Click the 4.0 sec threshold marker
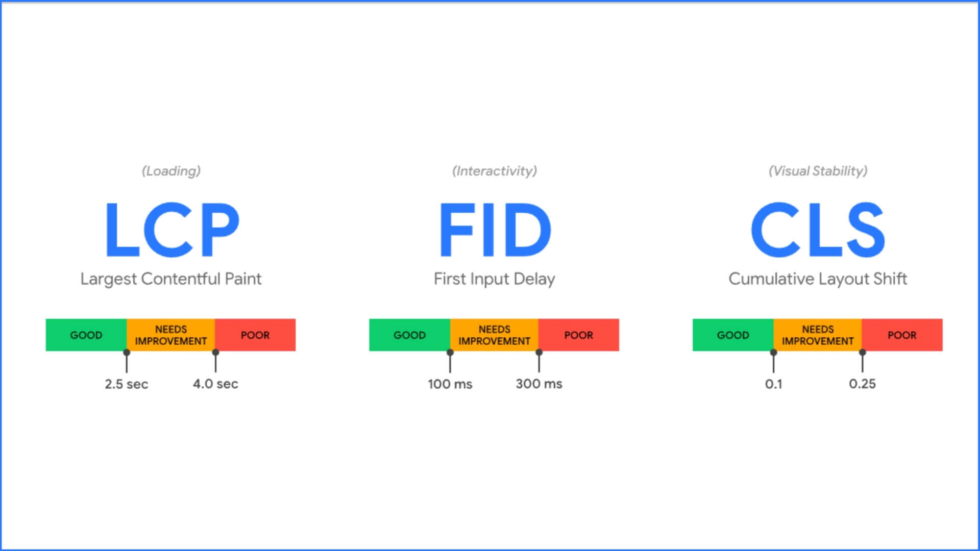This screenshot has width=980, height=551. (215, 352)
